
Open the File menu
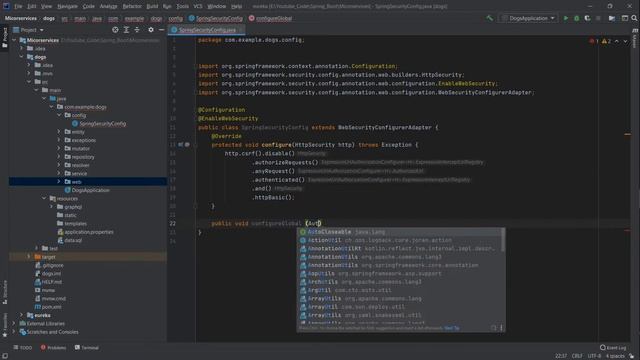[18, 6]
